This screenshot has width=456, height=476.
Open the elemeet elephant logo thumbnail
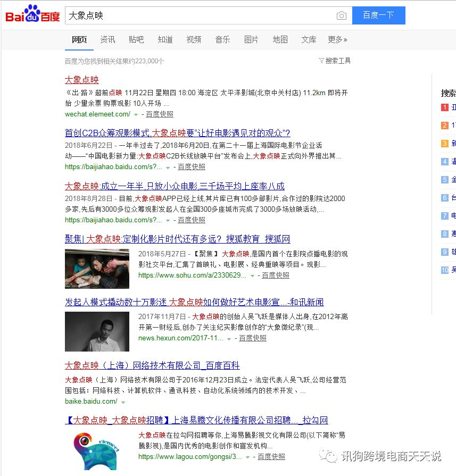(x=97, y=451)
